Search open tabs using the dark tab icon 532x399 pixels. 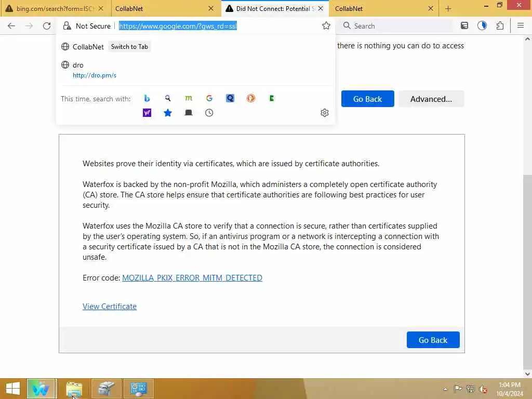[x=188, y=113]
